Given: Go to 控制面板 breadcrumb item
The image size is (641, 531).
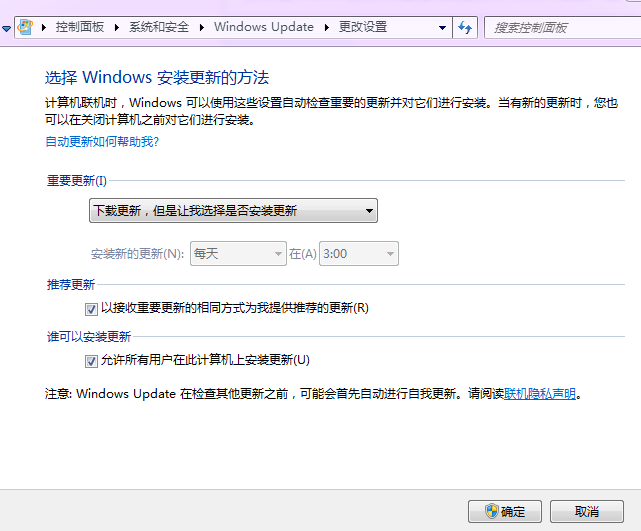Looking at the screenshot, I should [81, 27].
